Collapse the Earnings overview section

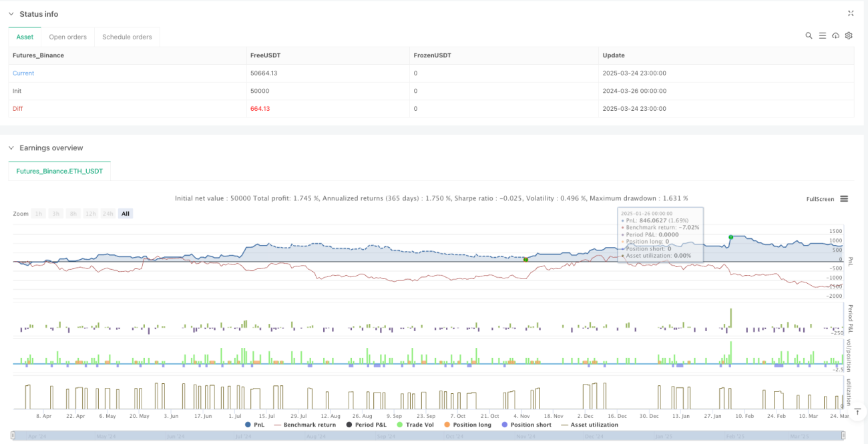pyautogui.click(x=11, y=148)
